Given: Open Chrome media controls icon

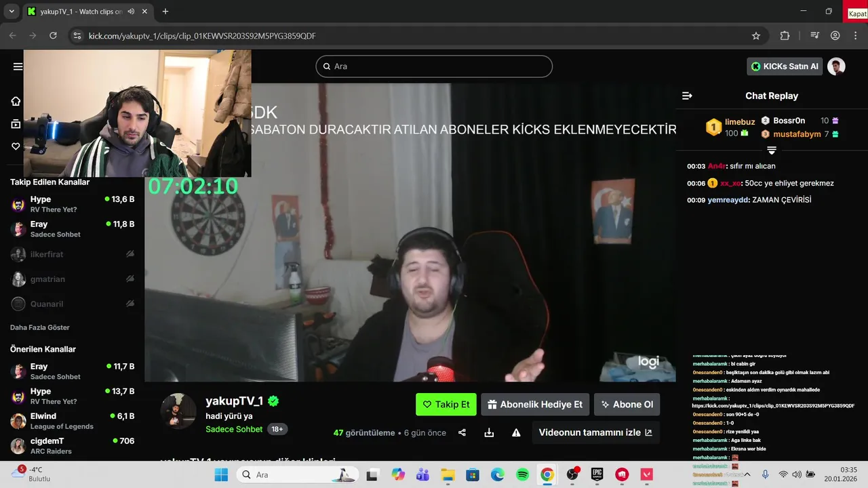Looking at the screenshot, I should coord(816,36).
